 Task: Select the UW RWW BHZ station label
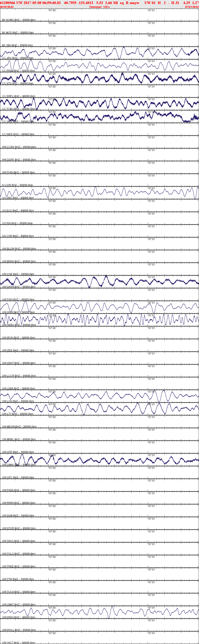click(19, 503)
